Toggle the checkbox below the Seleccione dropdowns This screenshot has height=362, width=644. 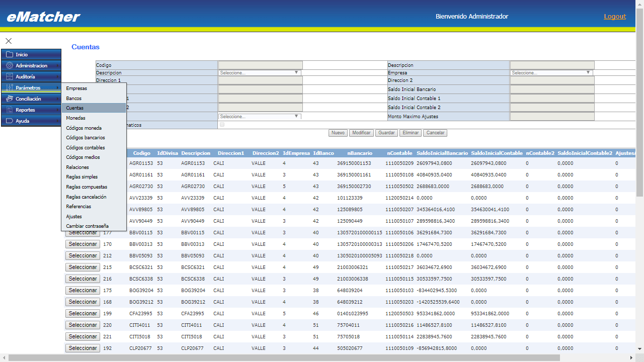click(x=222, y=125)
